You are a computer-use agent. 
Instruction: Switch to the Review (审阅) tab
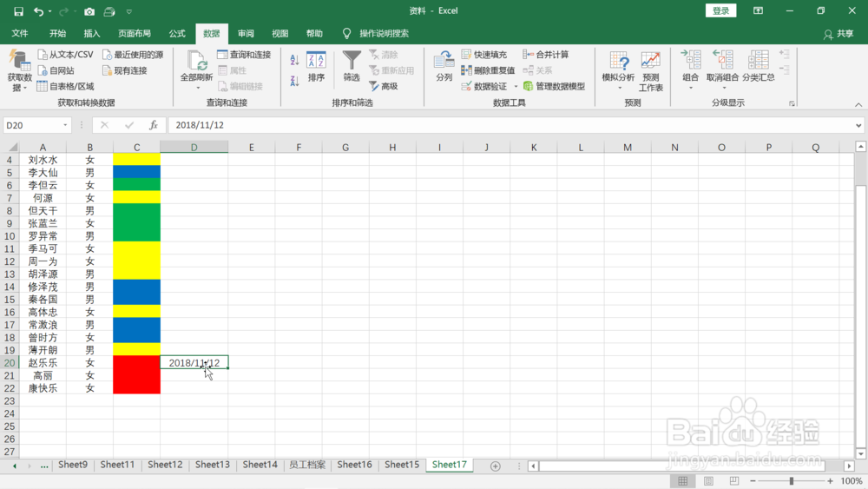(246, 33)
